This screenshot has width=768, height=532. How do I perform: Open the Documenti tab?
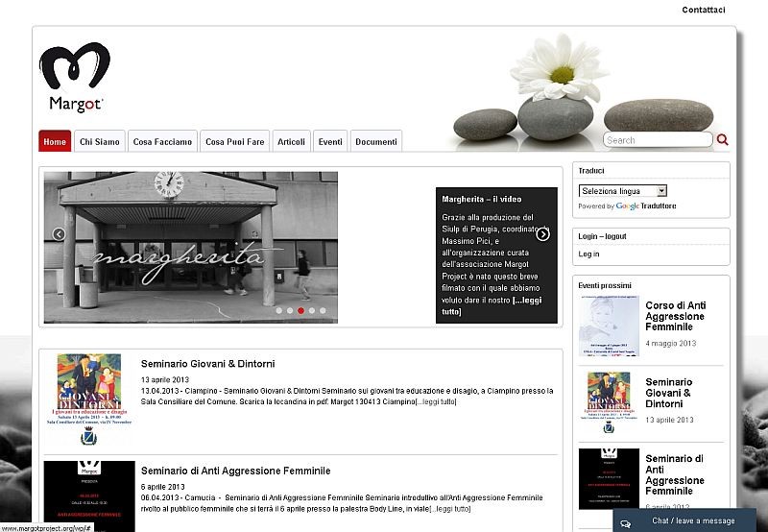click(375, 142)
